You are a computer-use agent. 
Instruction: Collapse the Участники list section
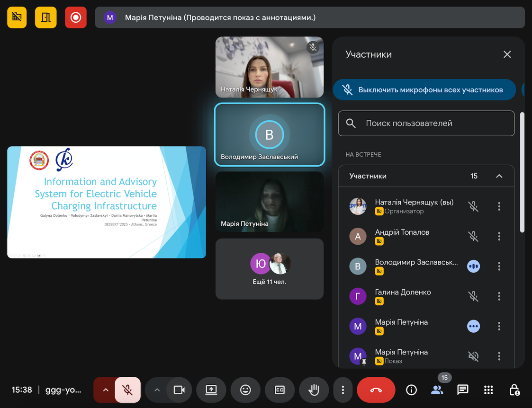499,176
